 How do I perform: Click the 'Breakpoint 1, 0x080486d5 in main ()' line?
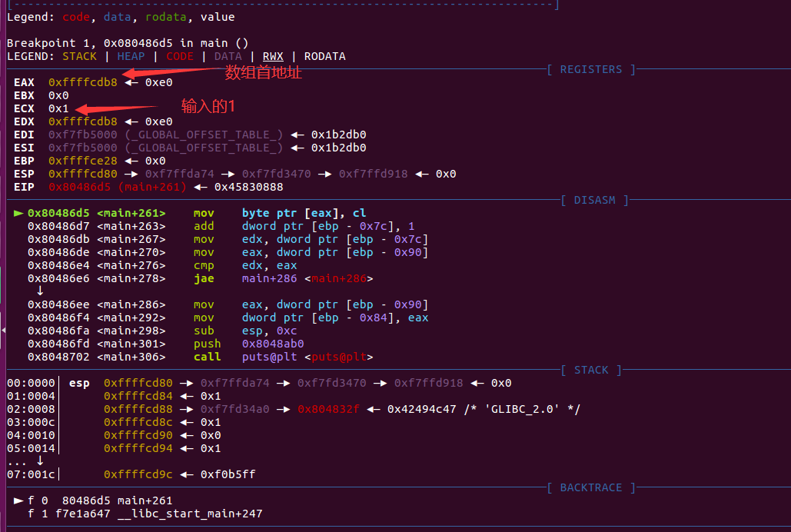[x=128, y=43]
